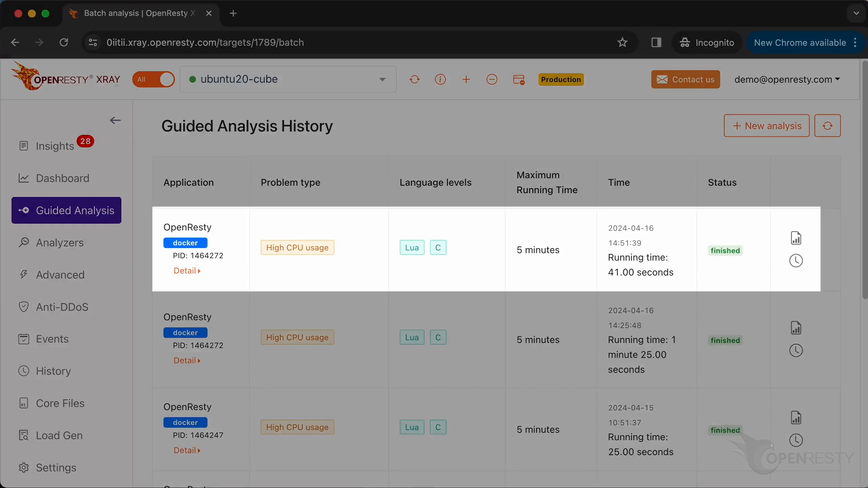Click the refresh history button
This screenshot has width=868, height=488.
(828, 126)
